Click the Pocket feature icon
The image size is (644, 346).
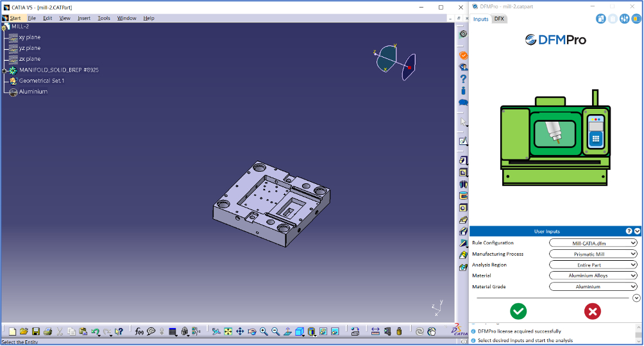(x=463, y=172)
